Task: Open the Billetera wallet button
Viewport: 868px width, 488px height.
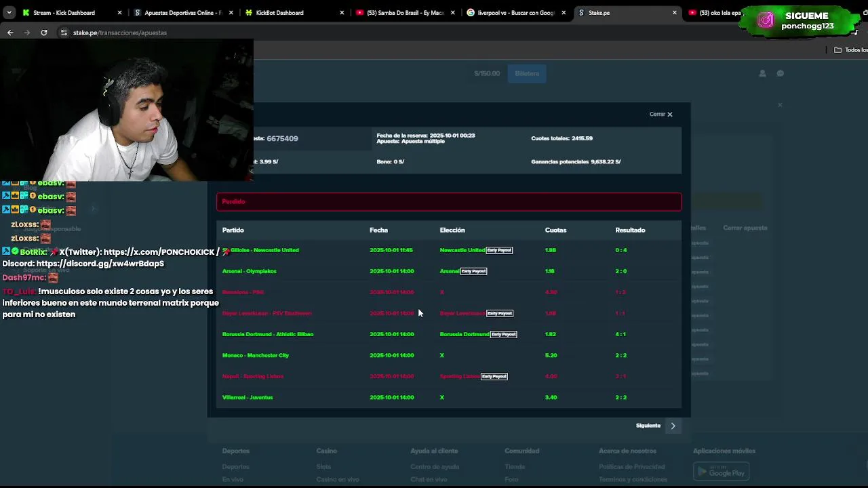Action: click(x=527, y=73)
